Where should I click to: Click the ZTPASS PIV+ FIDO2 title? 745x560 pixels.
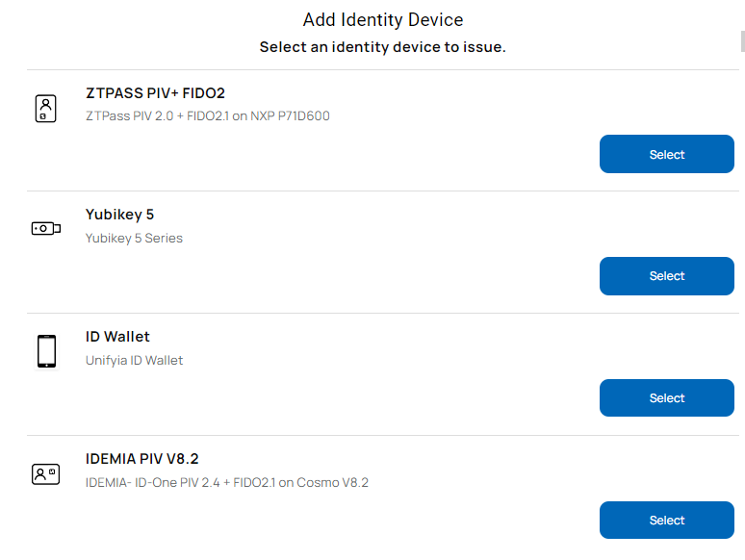[x=155, y=93]
